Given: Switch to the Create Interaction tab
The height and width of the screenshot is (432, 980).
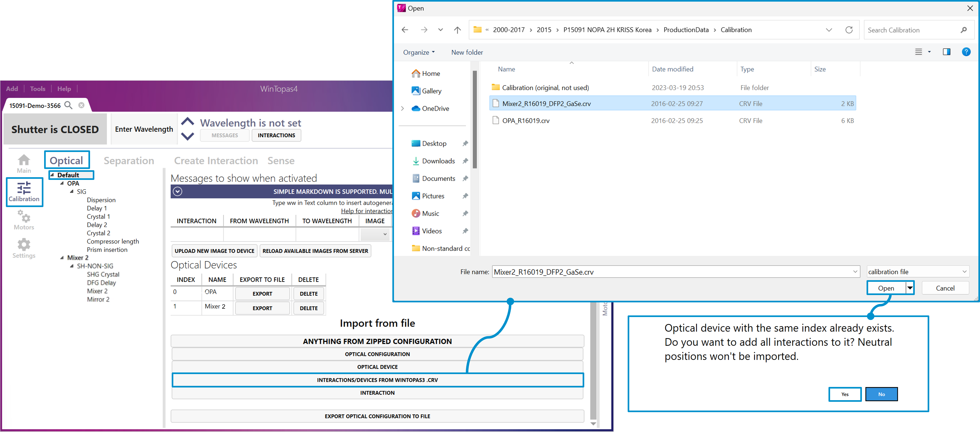Looking at the screenshot, I should pyautogui.click(x=216, y=160).
